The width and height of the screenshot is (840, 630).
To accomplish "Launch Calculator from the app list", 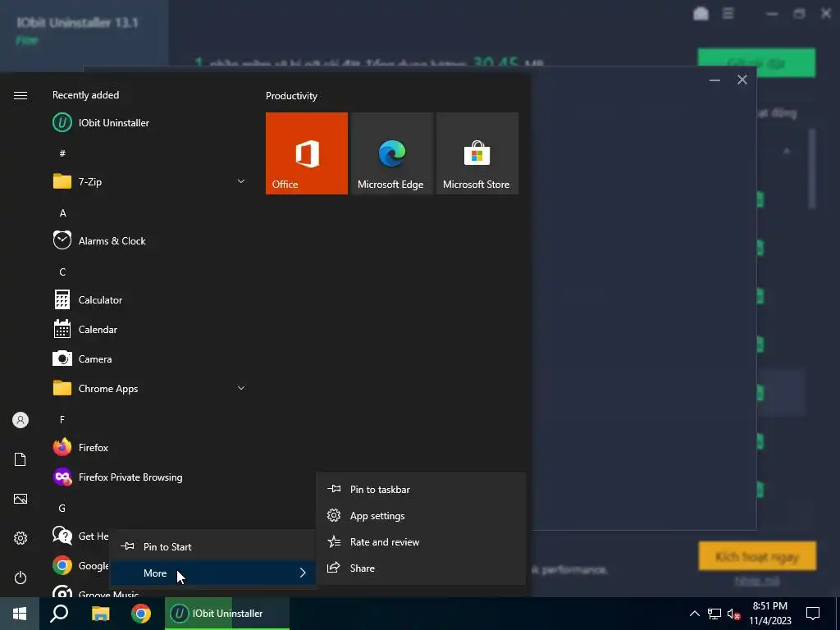I will point(150,300).
